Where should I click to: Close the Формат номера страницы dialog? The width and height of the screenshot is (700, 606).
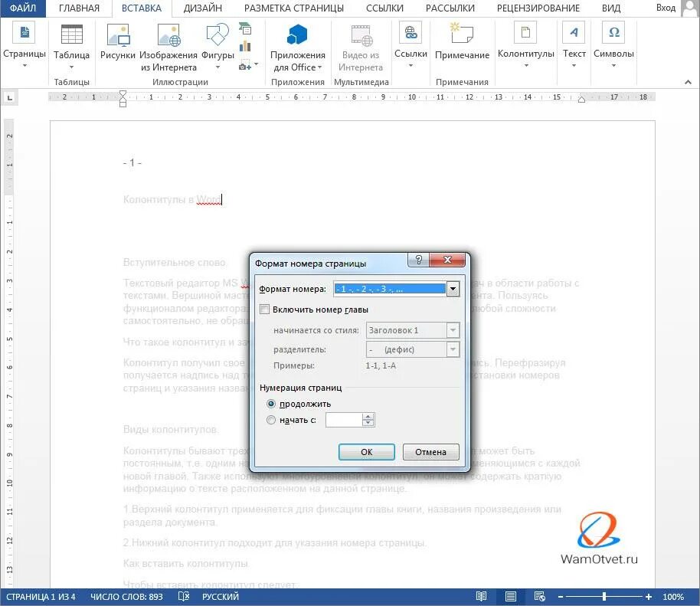click(447, 260)
